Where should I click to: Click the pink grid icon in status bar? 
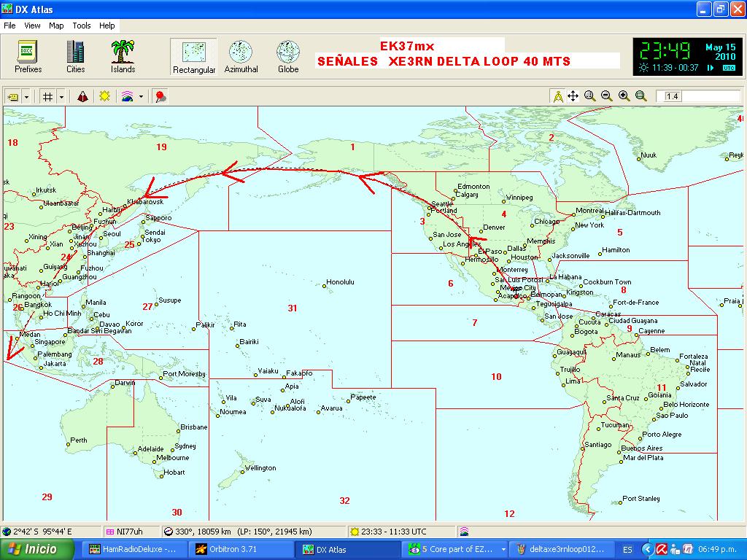pyautogui.click(x=110, y=532)
